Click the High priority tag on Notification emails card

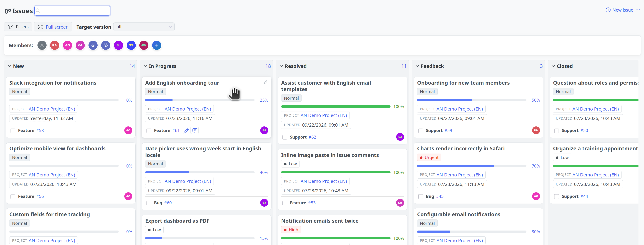291,230
